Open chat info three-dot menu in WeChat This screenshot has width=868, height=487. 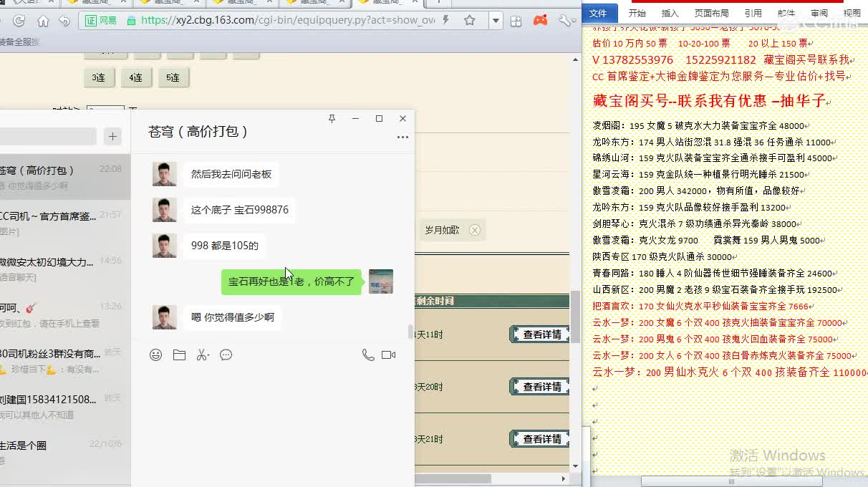point(402,136)
